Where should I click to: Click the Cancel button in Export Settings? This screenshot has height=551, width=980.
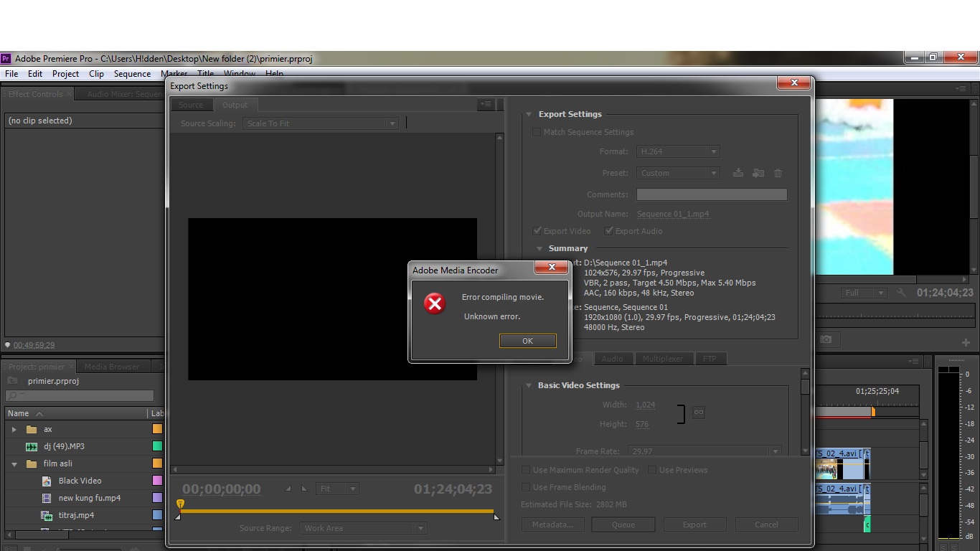pyautogui.click(x=766, y=524)
